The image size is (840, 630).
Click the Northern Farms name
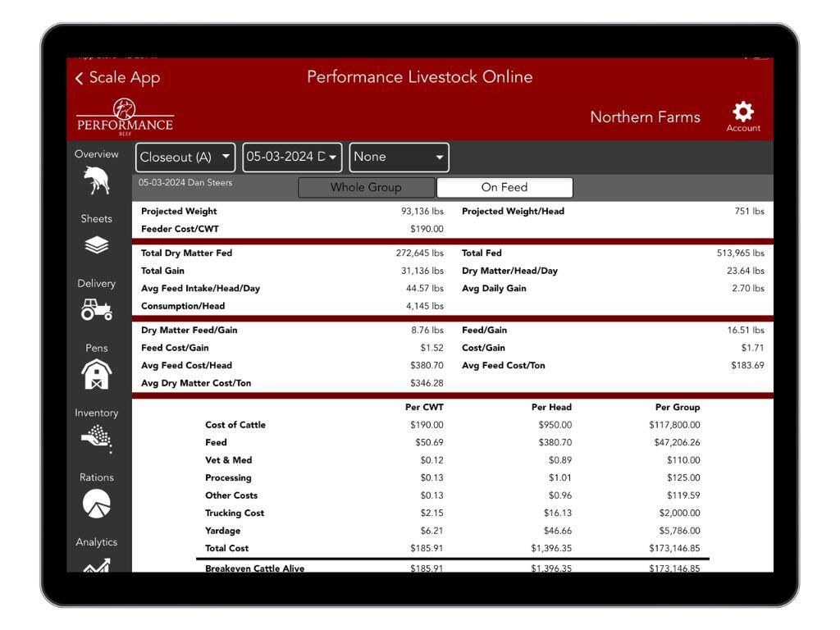(x=645, y=116)
